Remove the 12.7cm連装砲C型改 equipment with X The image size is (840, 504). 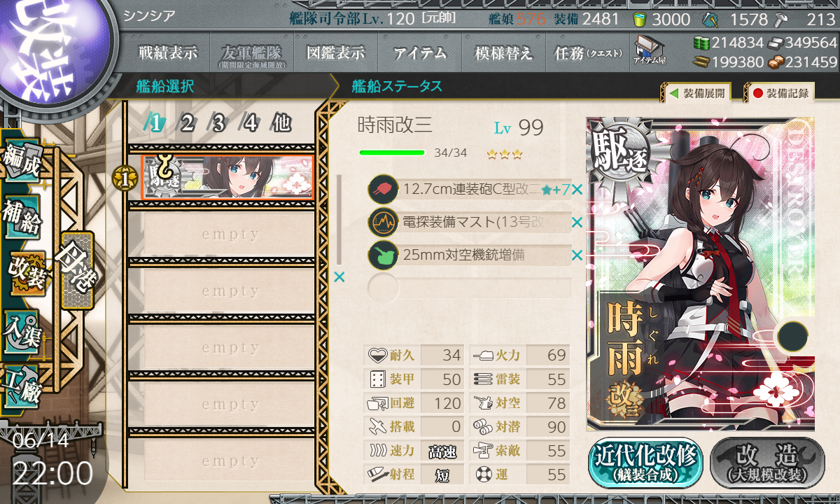coord(577,190)
